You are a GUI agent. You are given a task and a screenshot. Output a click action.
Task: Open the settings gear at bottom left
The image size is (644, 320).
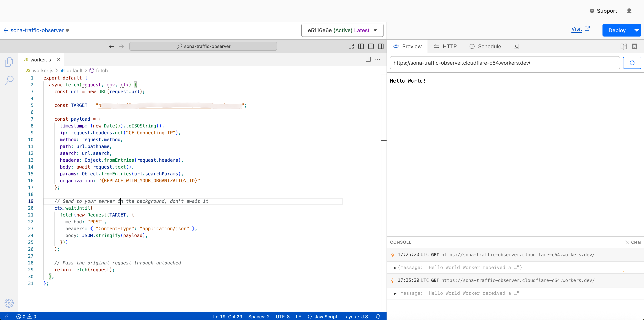click(x=9, y=303)
